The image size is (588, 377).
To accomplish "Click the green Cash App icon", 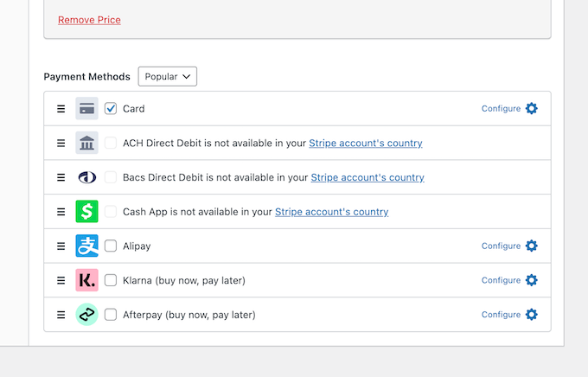I will tap(86, 212).
